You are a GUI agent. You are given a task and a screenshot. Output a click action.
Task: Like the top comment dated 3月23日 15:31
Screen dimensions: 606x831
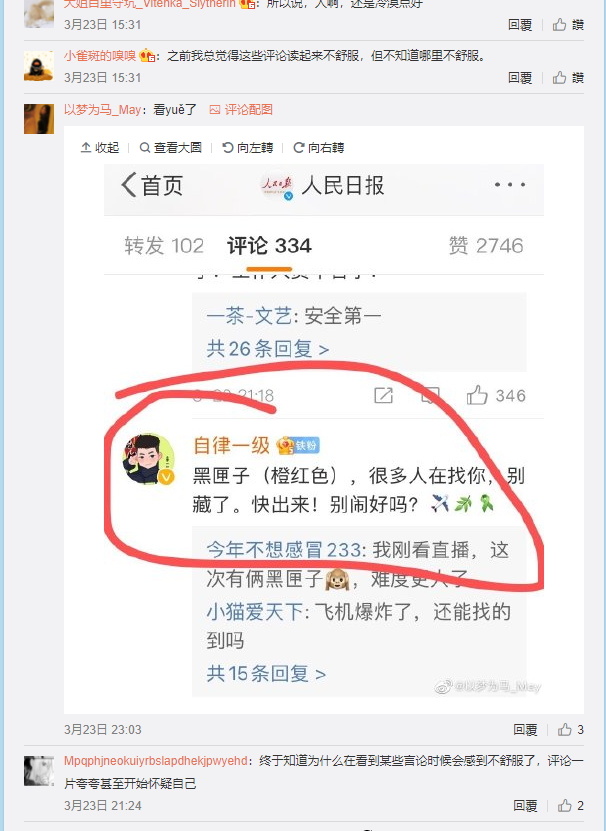(x=568, y=24)
